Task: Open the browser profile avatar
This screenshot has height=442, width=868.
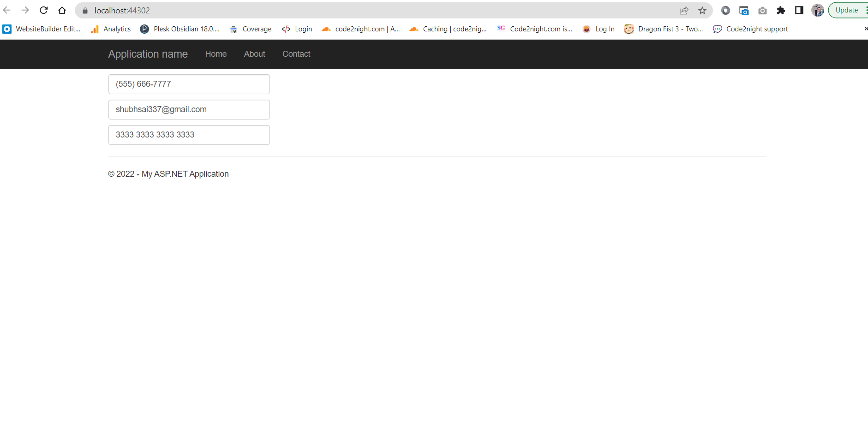Action: (817, 10)
